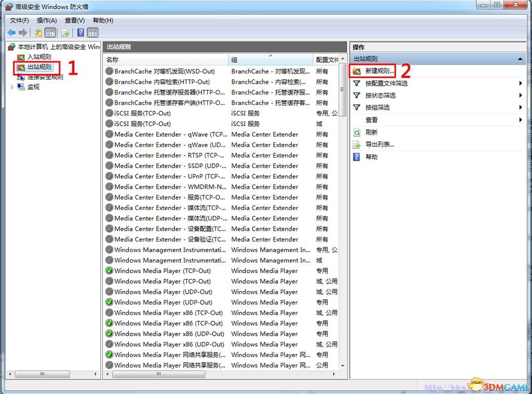Click 新建规则... in the actions pane
The height and width of the screenshot is (394, 532).
coord(380,71)
